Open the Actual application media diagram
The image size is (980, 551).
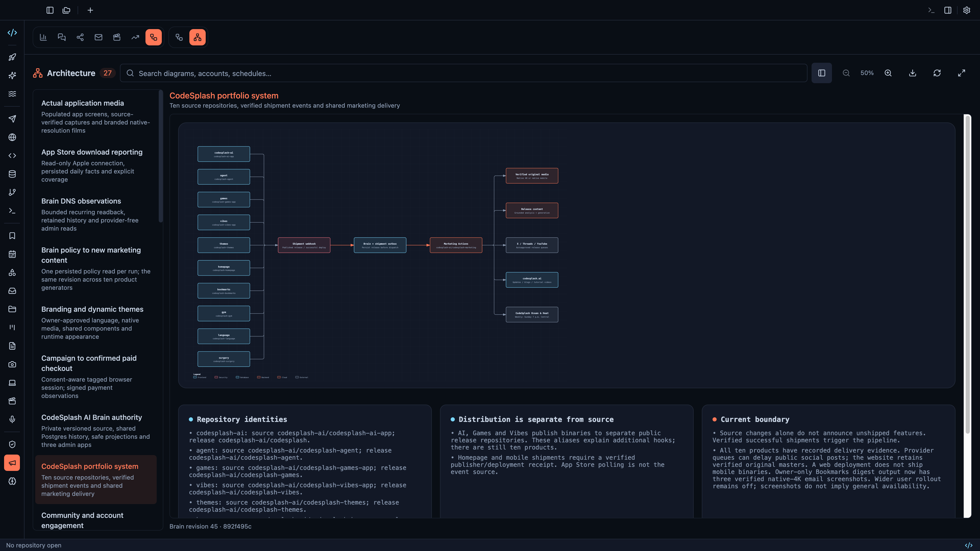[x=96, y=116]
